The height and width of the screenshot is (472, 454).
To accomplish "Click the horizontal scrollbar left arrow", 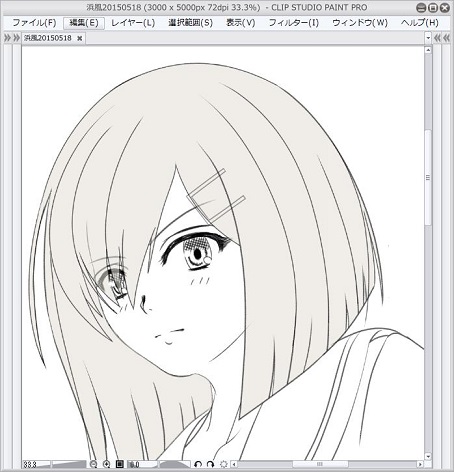I will (234, 464).
